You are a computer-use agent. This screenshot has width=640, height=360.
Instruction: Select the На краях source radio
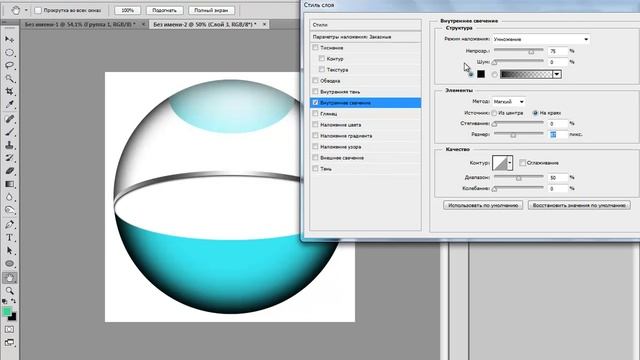[x=536, y=113]
